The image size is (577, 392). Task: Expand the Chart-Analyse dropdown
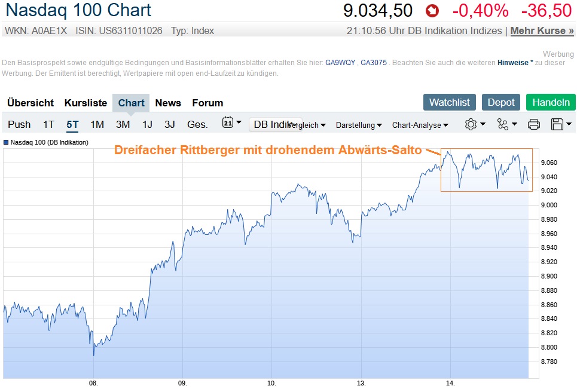420,125
